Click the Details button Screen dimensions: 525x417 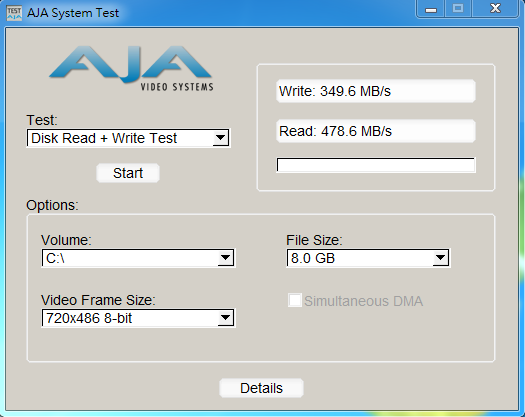pyautogui.click(x=261, y=388)
